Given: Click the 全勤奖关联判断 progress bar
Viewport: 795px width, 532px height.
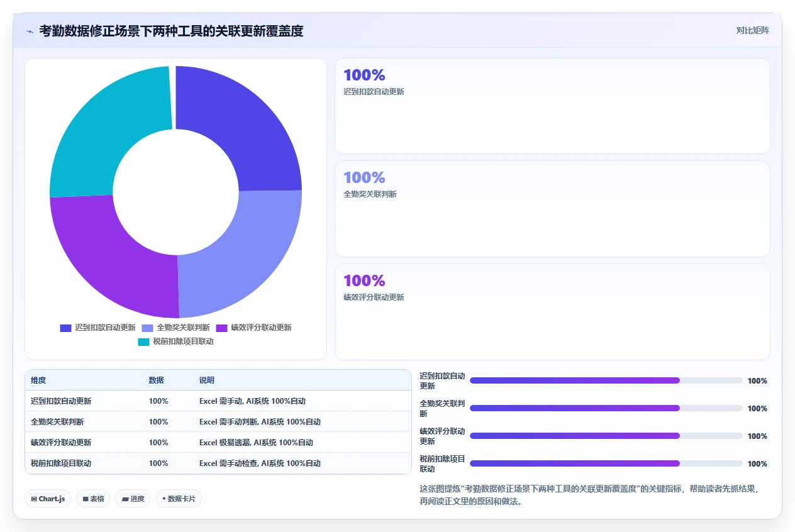Looking at the screenshot, I should [x=606, y=408].
